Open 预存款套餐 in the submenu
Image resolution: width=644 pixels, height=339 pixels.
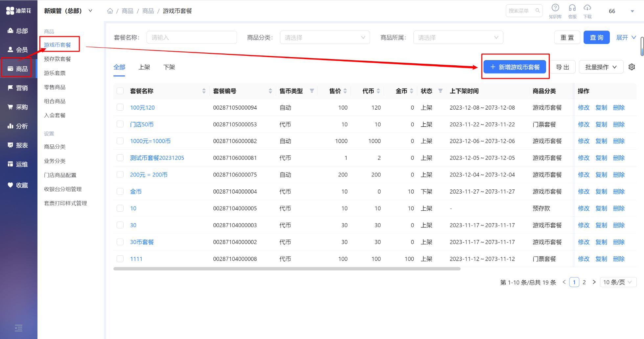[x=57, y=59]
